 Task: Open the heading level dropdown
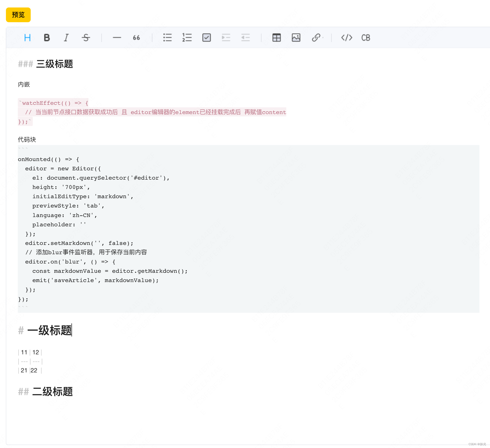point(27,38)
